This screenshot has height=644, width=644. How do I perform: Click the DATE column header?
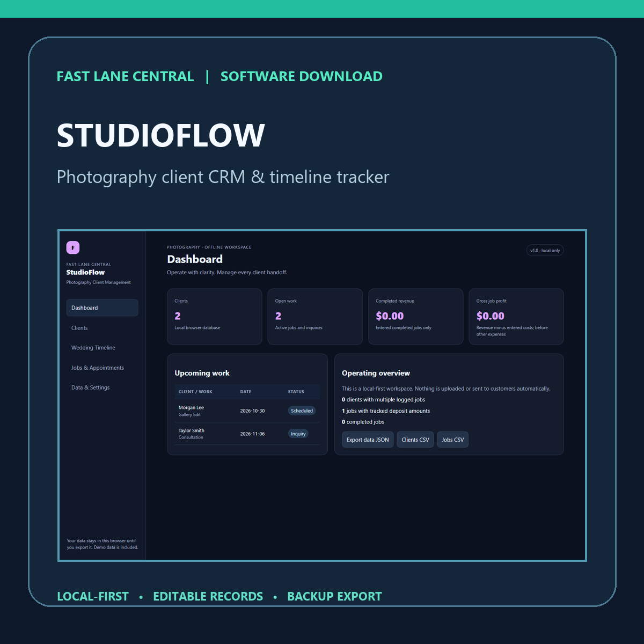click(x=246, y=392)
